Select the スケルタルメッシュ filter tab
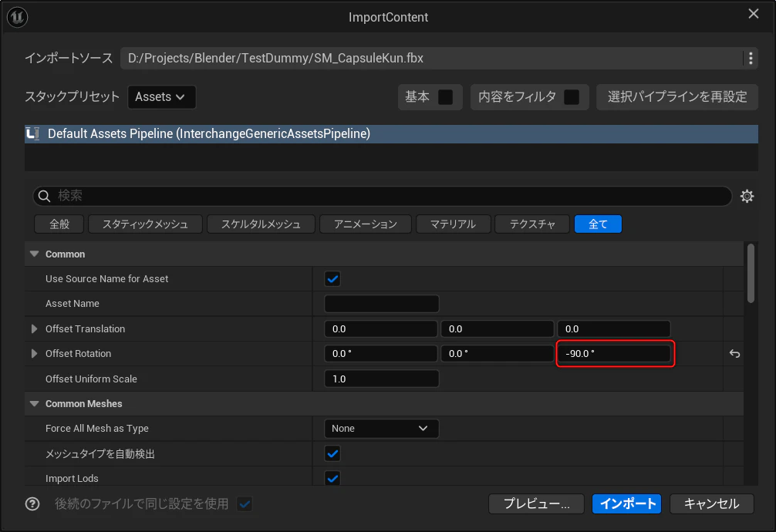The image size is (776, 532). (x=261, y=224)
